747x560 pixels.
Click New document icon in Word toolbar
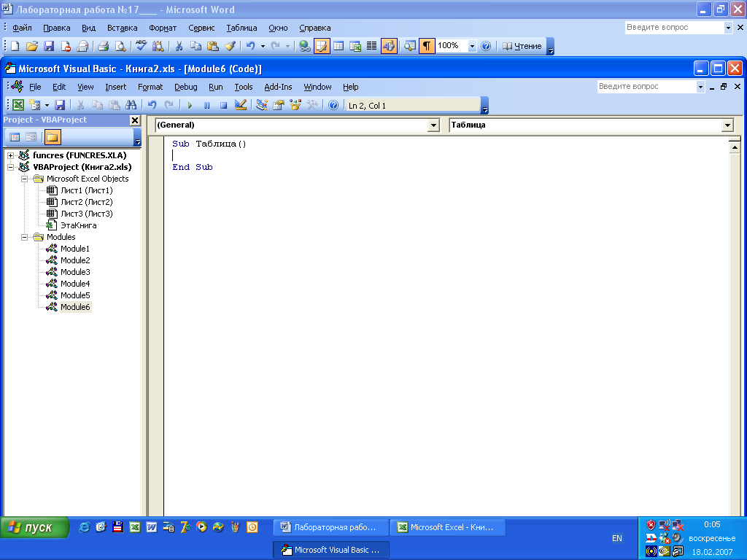coord(15,46)
